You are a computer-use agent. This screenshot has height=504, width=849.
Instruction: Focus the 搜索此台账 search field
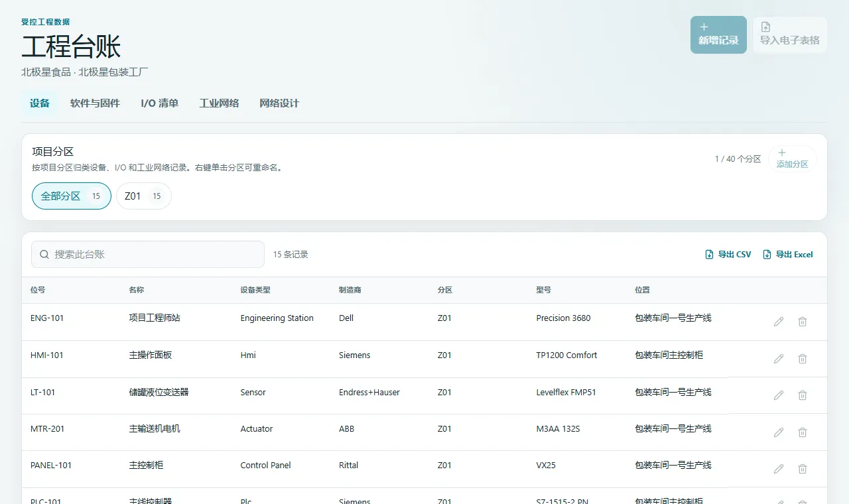[148, 255]
